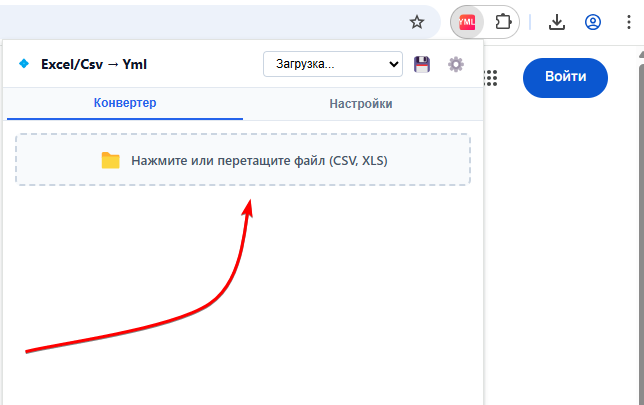Open Chrome's three-dot menu

pos(628,21)
